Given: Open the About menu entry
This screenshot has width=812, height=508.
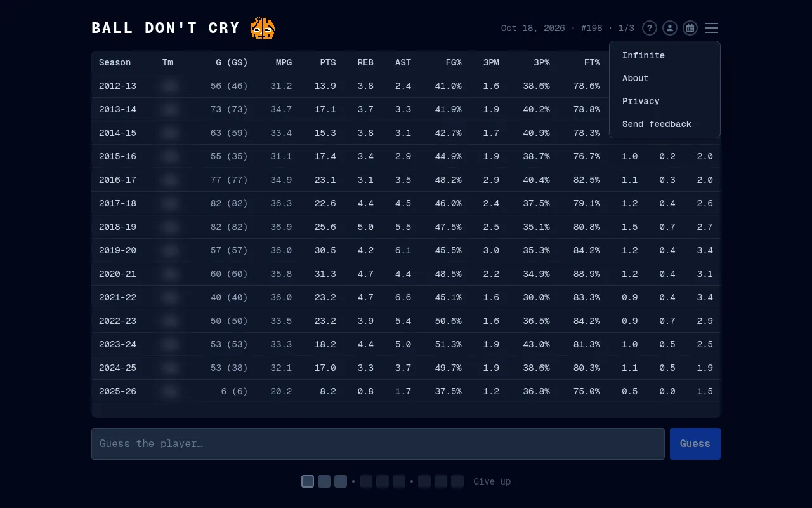Looking at the screenshot, I should point(665,78).
